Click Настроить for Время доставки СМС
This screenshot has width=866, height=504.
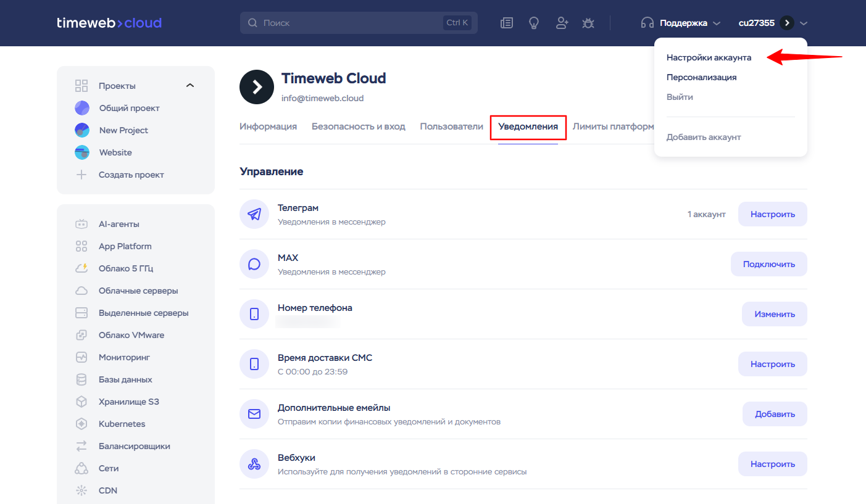pyautogui.click(x=773, y=364)
